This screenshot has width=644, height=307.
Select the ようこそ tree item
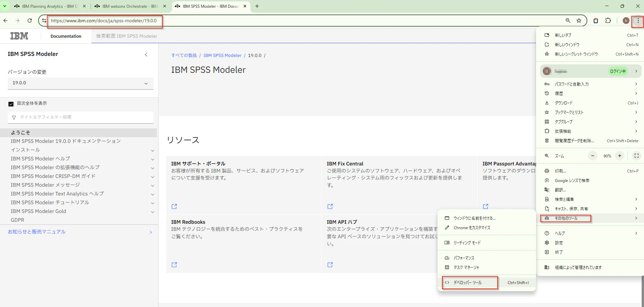[x=78, y=133]
